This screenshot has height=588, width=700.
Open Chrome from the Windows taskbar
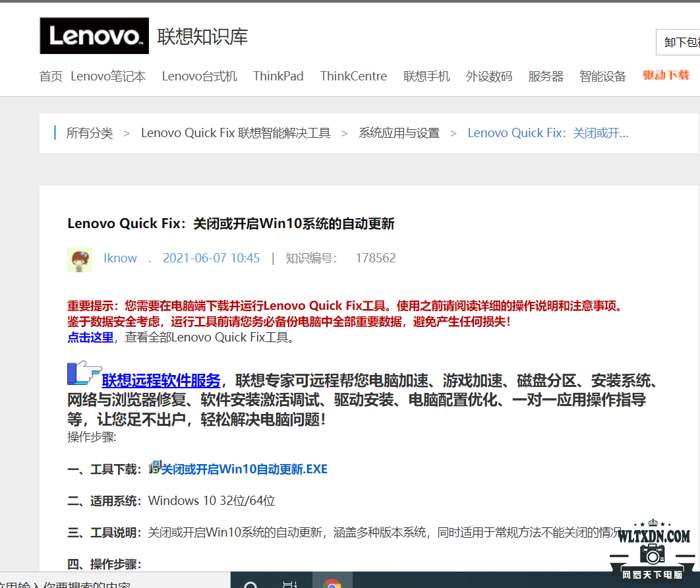click(332, 583)
